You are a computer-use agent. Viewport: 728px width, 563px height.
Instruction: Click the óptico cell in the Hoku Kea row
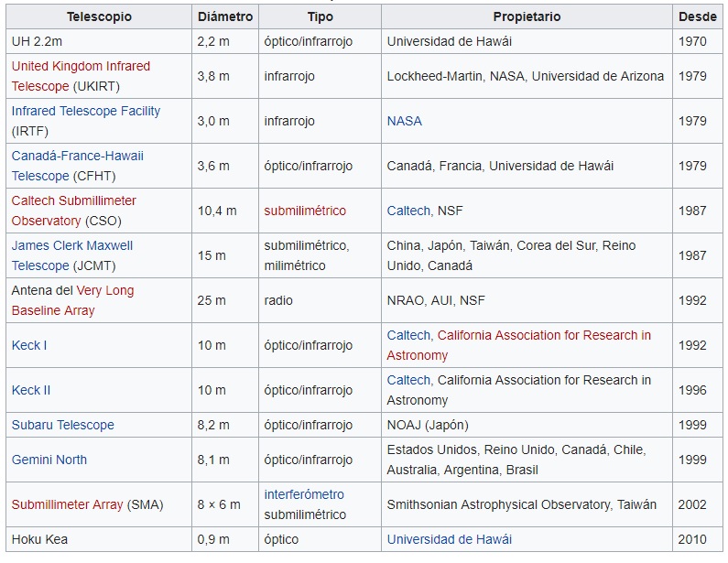click(320, 539)
